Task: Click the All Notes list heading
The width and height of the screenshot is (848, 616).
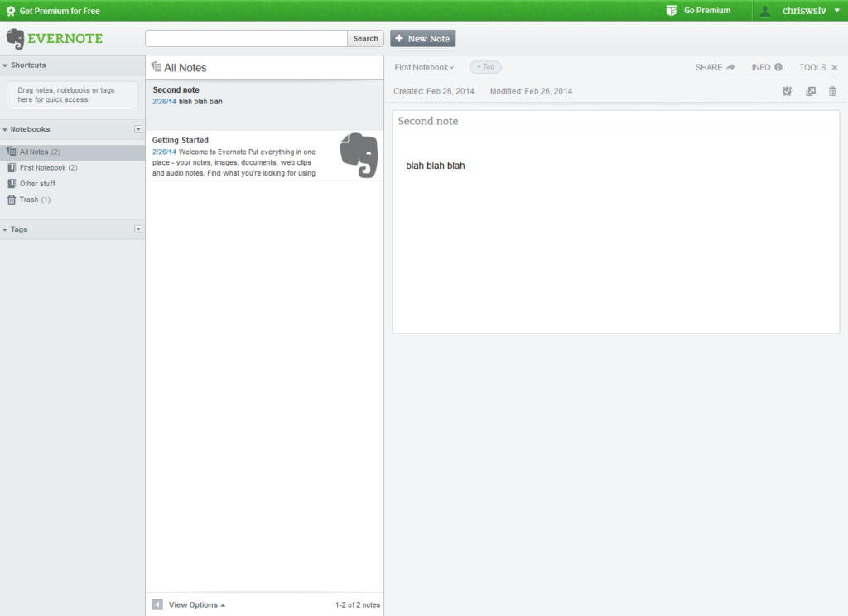Action: [185, 68]
